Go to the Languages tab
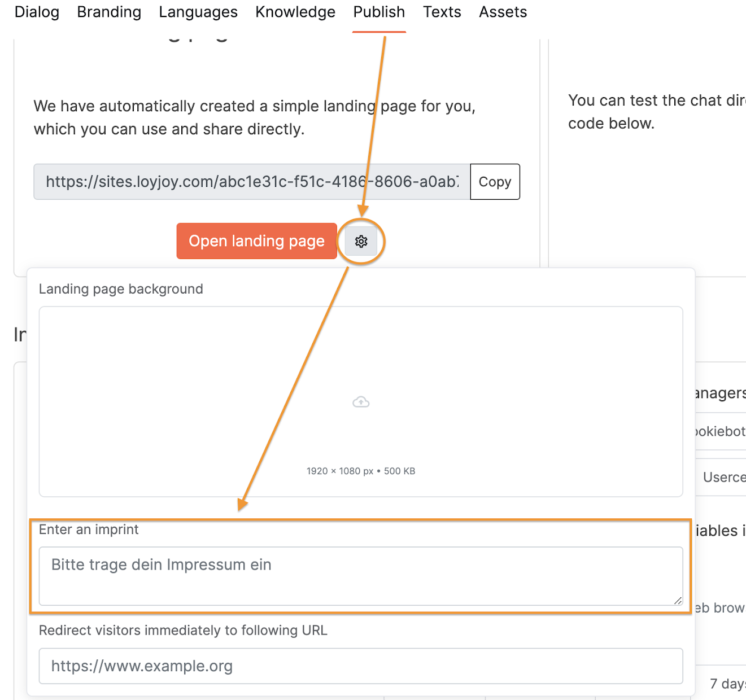Viewport: 746px width, 700px height. click(x=198, y=12)
